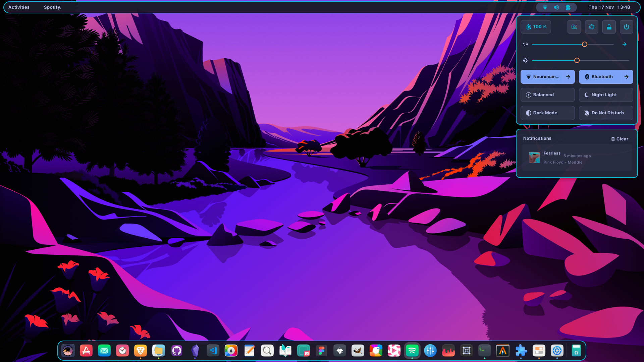Open the Tweaks app in the dock
This screenshot has height=362, width=644.
click(539, 351)
